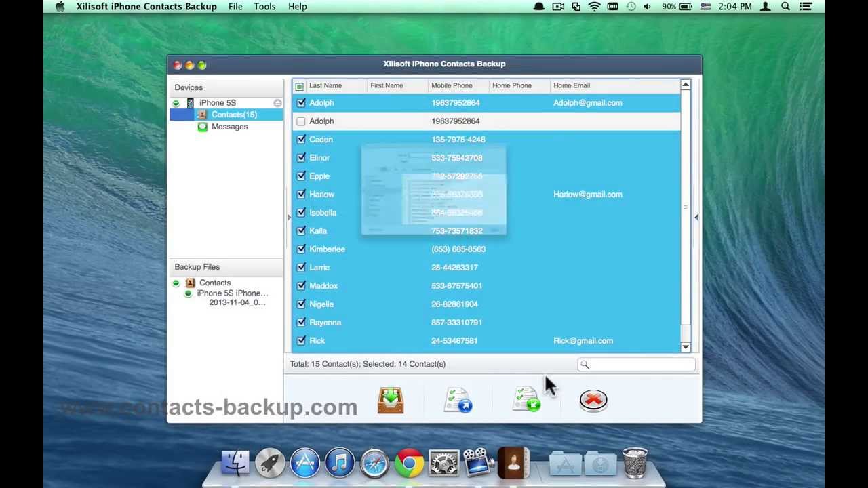Click the volume icon in menu bar
The height and width of the screenshot is (488, 868).
(647, 7)
